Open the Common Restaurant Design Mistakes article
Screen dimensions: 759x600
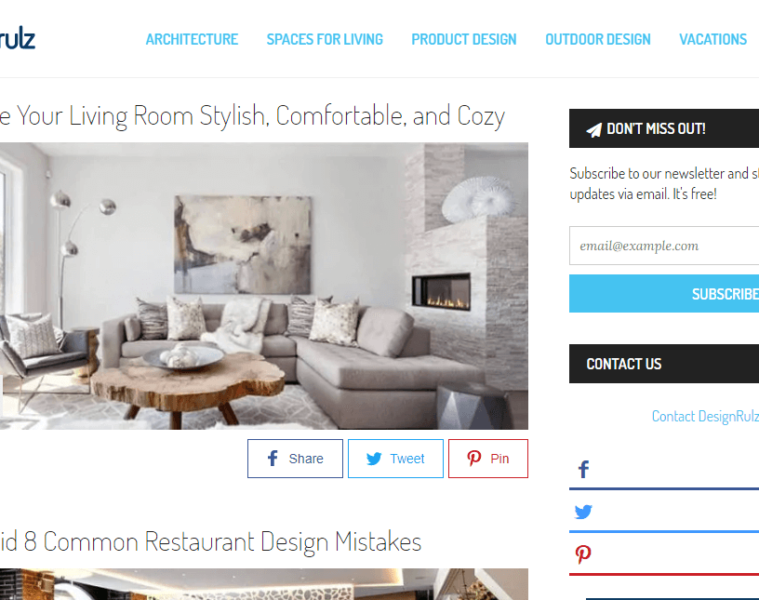(x=211, y=541)
